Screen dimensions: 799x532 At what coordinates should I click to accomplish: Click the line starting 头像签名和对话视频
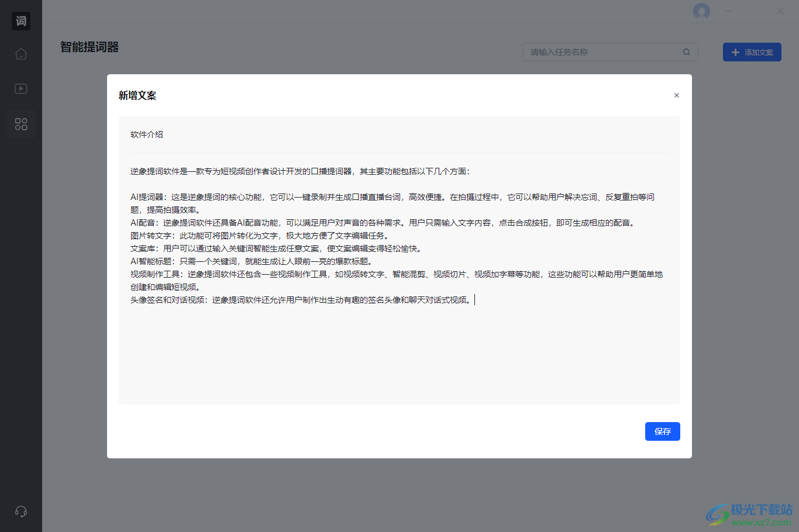302,300
